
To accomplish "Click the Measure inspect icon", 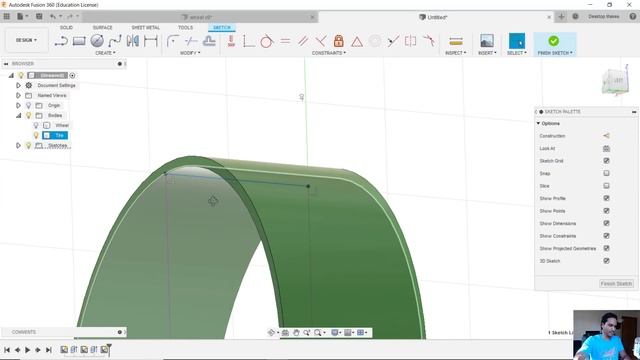I will pyautogui.click(x=456, y=41).
